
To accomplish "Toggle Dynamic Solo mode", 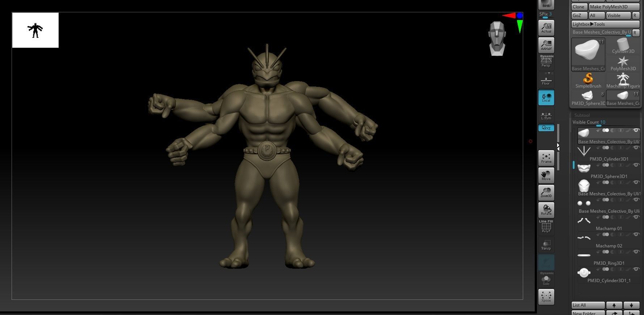I will pos(546,279).
